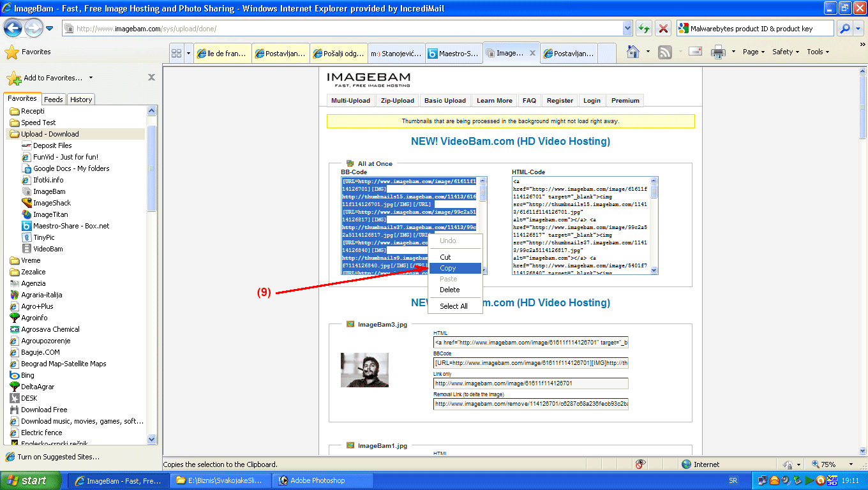The height and width of the screenshot is (490, 868).
Task: Click the browser Forward arrow button
Action: pyautogui.click(x=33, y=28)
